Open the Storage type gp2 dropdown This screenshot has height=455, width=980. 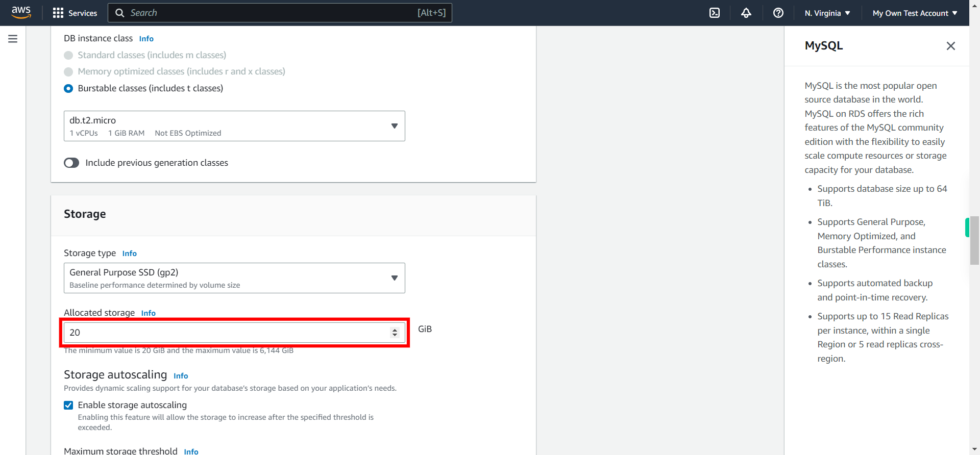(234, 278)
